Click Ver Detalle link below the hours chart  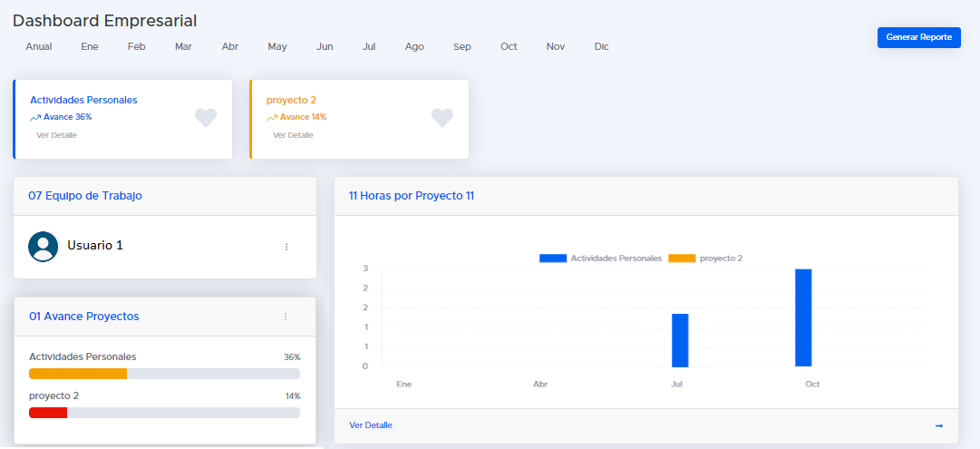[x=371, y=425]
